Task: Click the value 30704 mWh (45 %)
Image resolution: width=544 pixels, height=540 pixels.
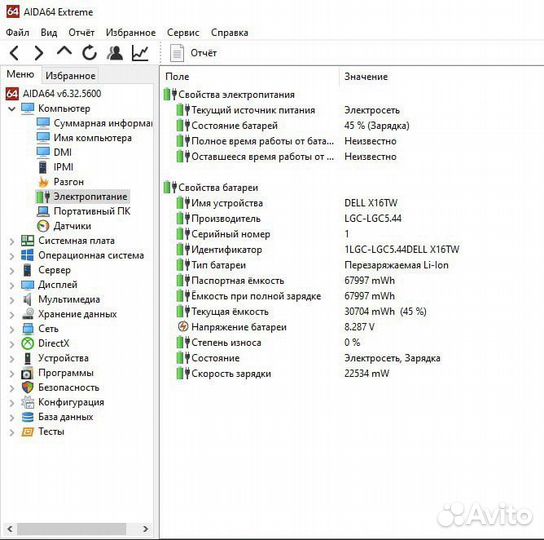Action: coord(385,311)
